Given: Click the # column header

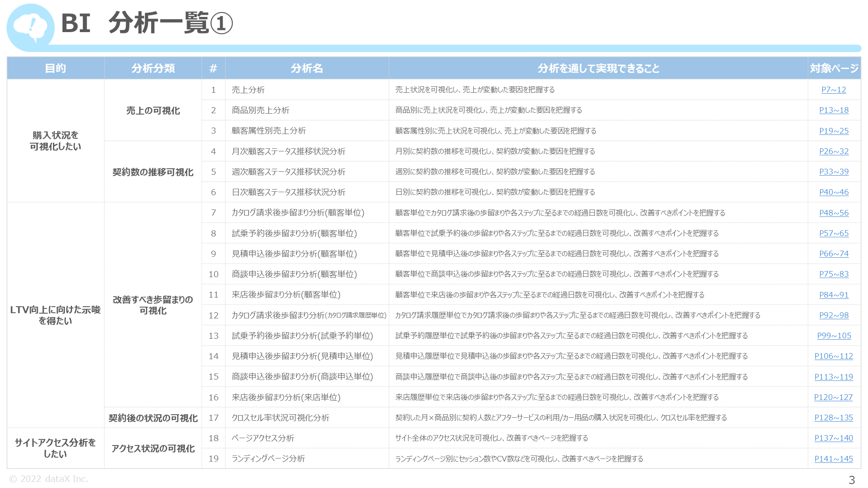Looking at the screenshot, I should coord(213,68).
